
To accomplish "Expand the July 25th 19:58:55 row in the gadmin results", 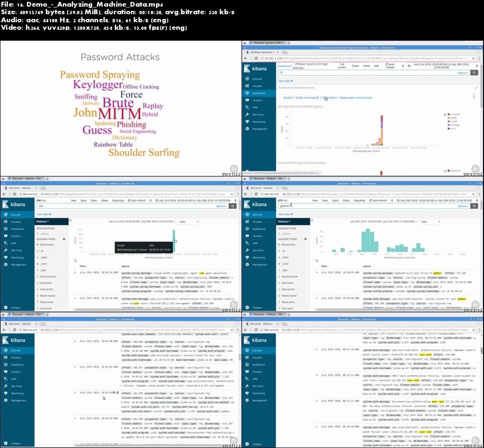I will pyautogui.click(x=317, y=272).
